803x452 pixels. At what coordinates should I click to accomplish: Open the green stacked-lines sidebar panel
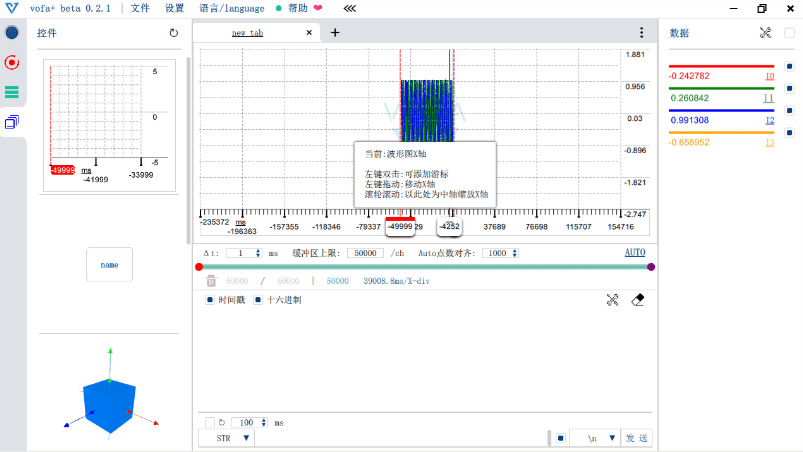click(x=12, y=92)
